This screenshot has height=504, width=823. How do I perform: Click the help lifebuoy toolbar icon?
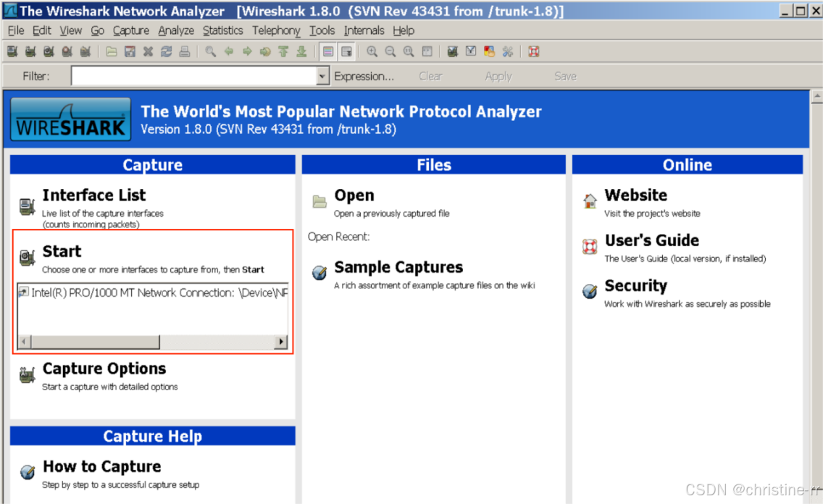tap(534, 51)
